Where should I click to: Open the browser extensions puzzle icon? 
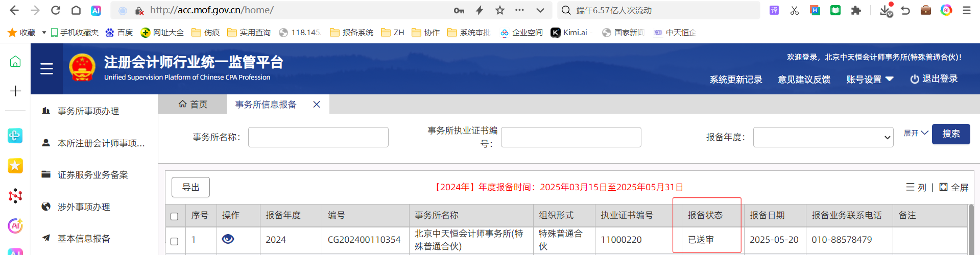[856, 10]
